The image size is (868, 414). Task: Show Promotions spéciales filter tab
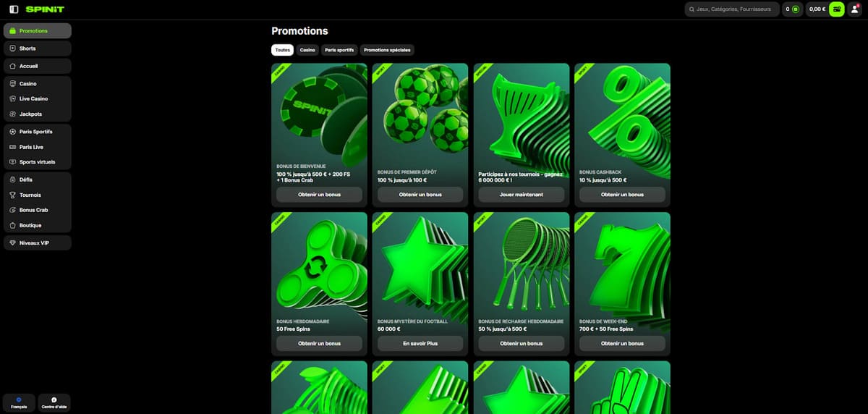pyautogui.click(x=387, y=50)
